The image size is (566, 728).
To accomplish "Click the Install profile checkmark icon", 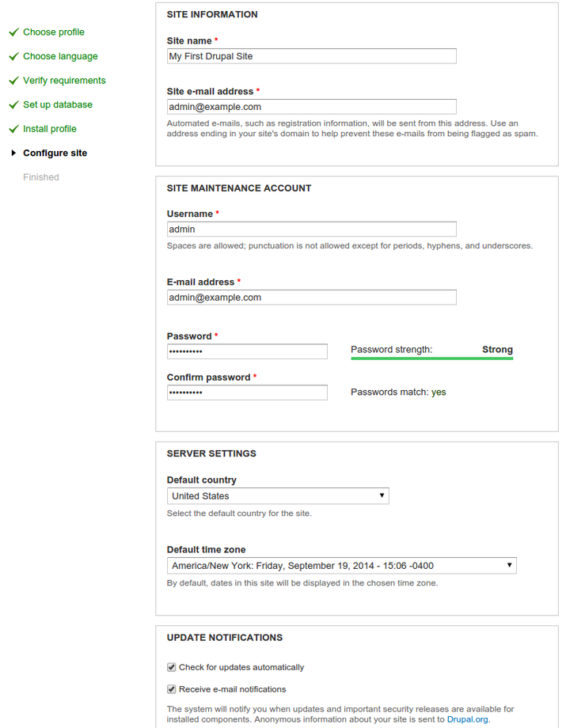I will tap(13, 129).
